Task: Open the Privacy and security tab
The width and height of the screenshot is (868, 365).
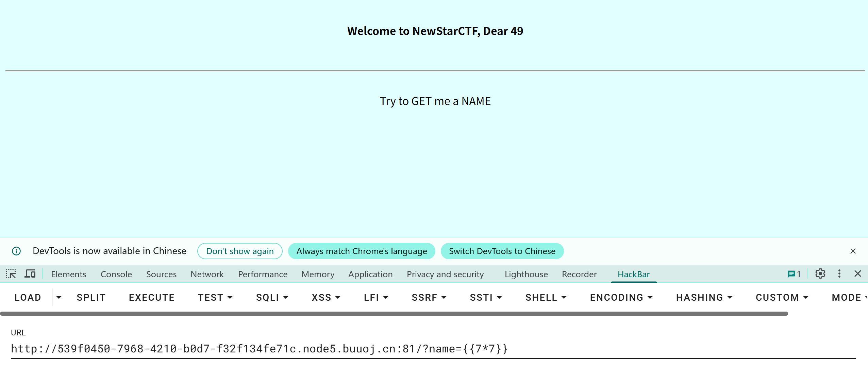Action: pos(445,274)
